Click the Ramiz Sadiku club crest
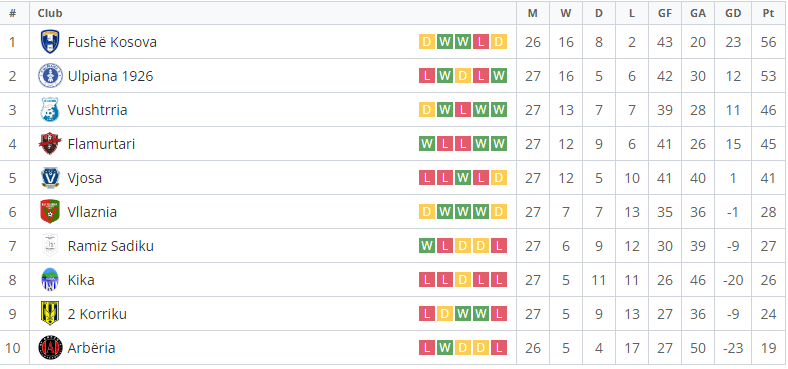This screenshot has height=369, width=788. (50, 246)
